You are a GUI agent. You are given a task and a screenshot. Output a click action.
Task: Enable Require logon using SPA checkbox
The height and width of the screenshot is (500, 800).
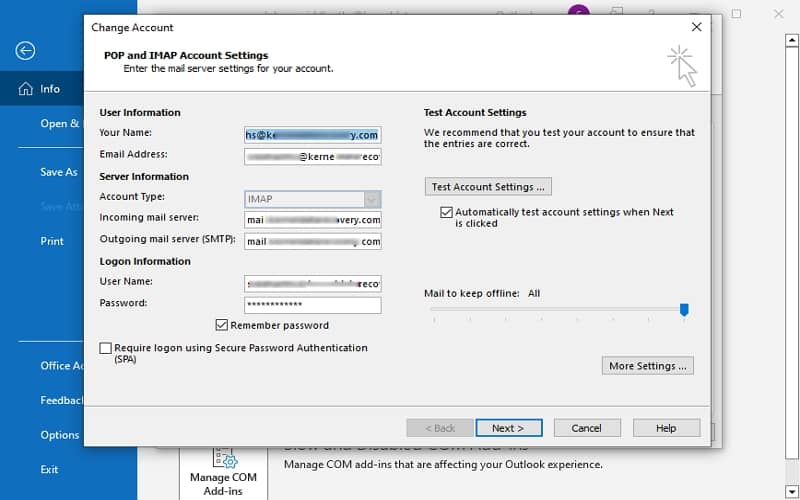[x=106, y=348]
